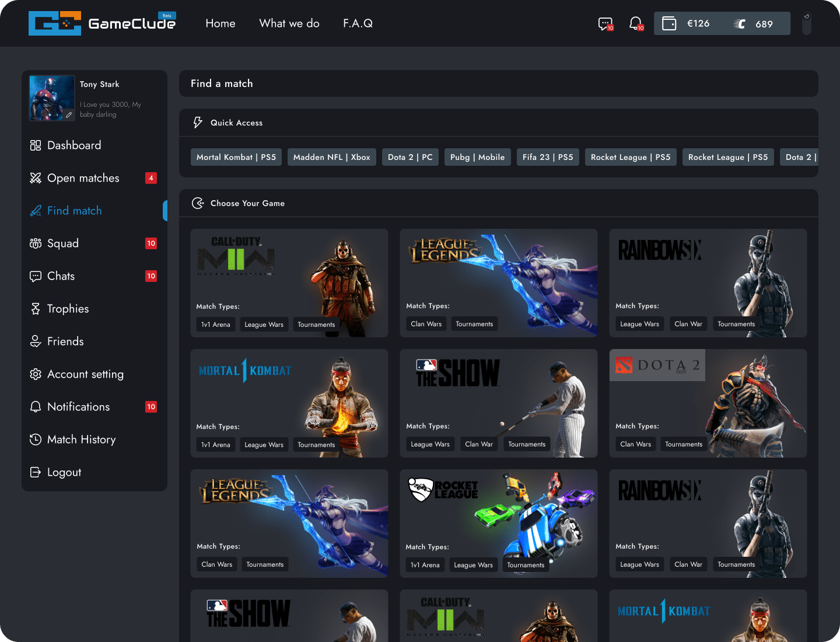Select Match History in the sidebar
Image resolution: width=840 pixels, height=642 pixels.
[82, 439]
